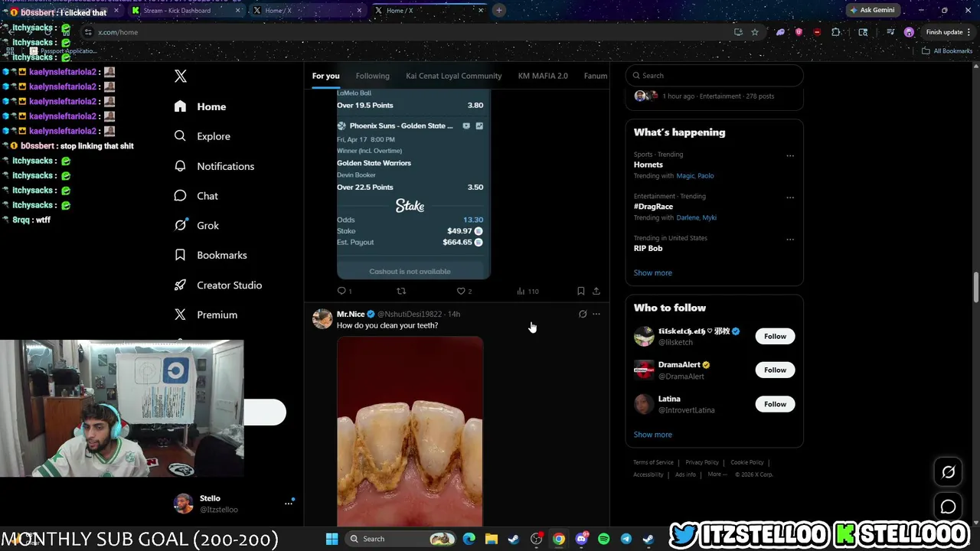This screenshot has width=980, height=551.
Task: Open Home in the X sidebar
Action: pos(200,106)
